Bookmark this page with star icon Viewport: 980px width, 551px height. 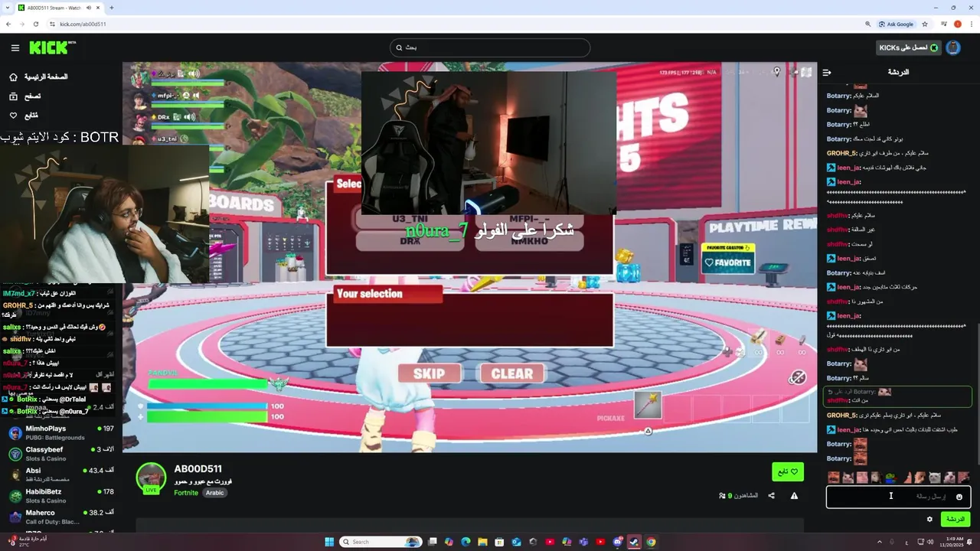[926, 24]
